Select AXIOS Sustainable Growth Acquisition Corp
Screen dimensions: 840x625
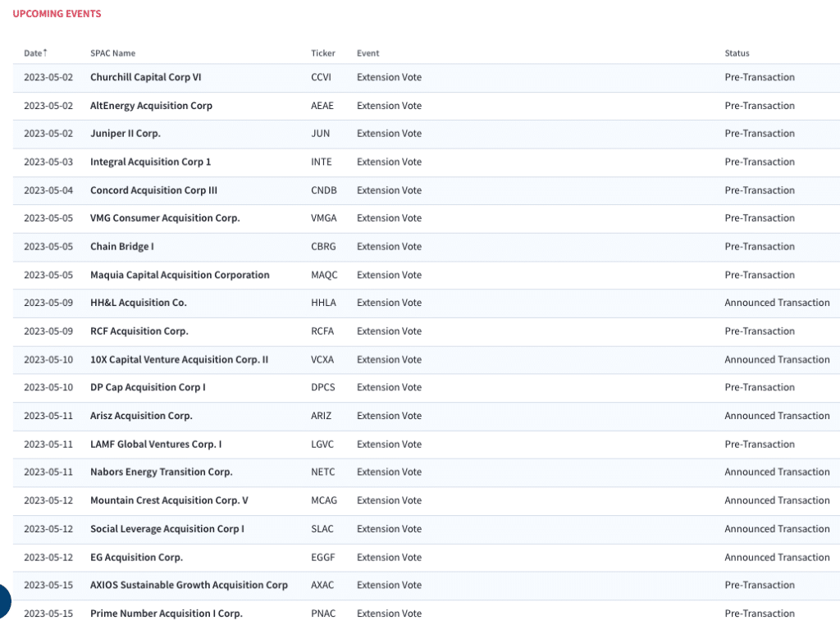coord(189,585)
